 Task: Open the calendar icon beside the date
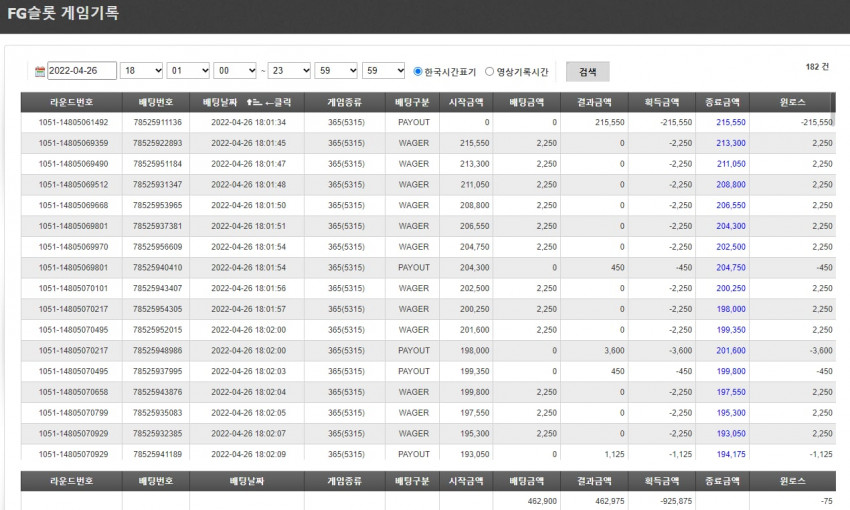tap(40, 71)
